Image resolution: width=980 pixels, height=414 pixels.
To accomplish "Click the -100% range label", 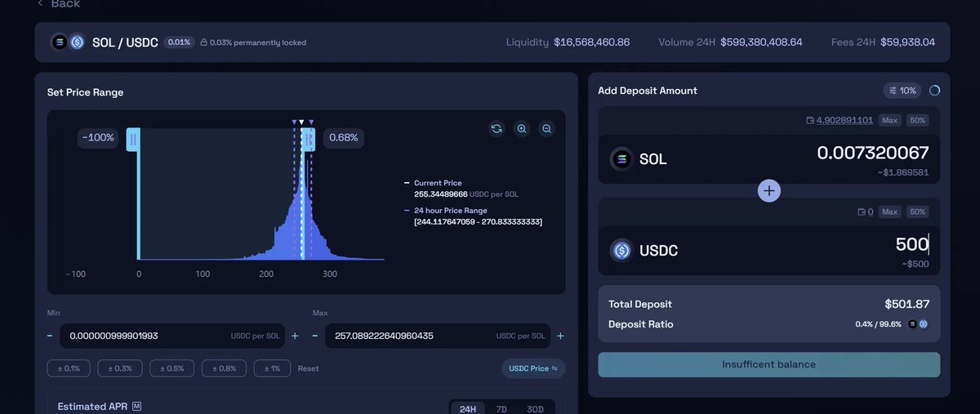I will 100,137.
